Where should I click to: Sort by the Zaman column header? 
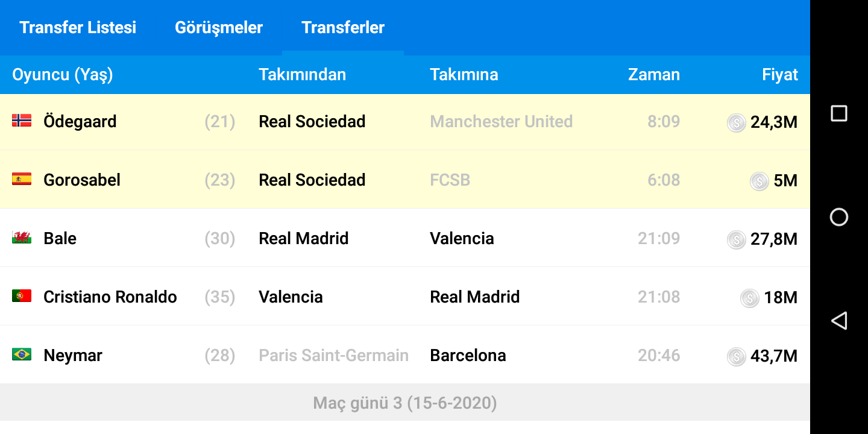click(x=654, y=75)
